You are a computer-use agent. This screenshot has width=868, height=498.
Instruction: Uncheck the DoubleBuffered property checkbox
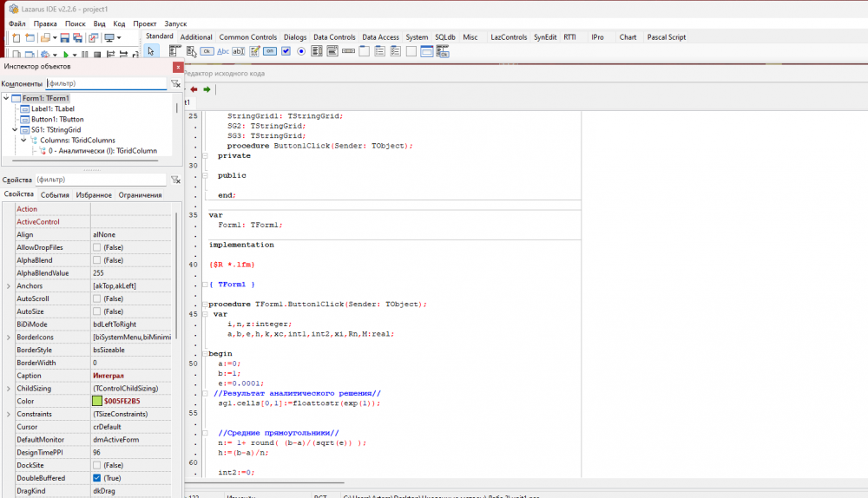tap(97, 478)
